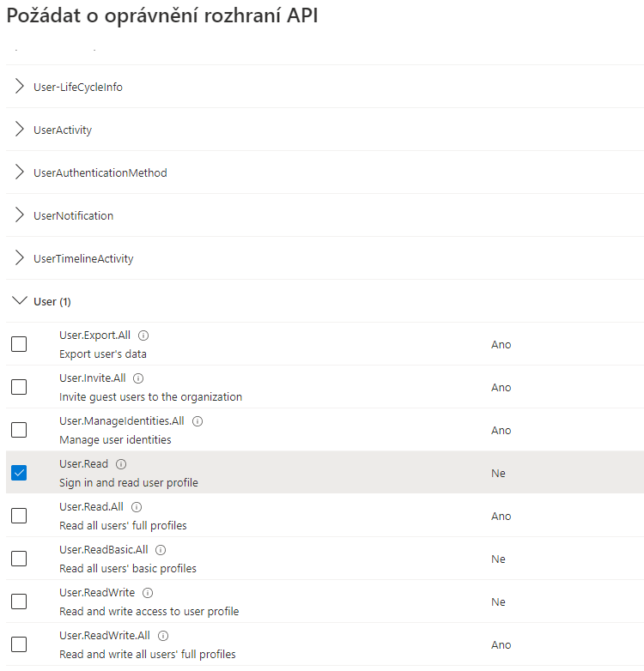This screenshot has width=644, height=671.
Task: Show info for User.Read.All permission
Action: click(137, 507)
